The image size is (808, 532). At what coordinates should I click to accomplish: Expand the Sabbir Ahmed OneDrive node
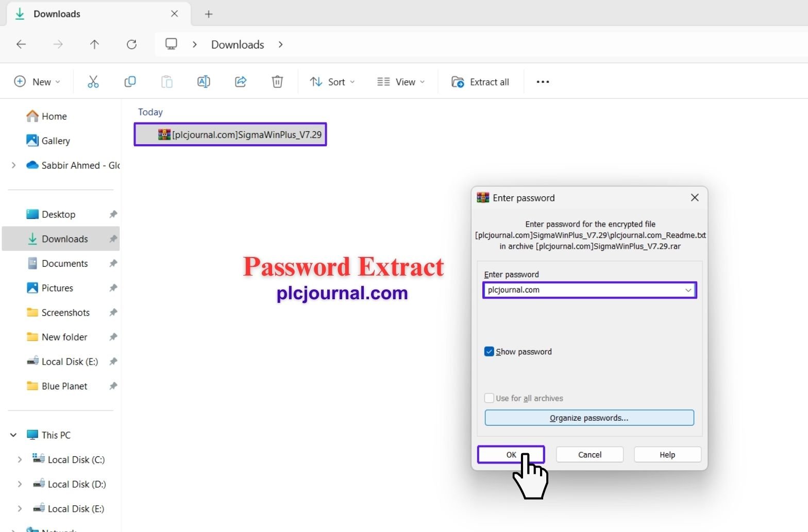(x=14, y=165)
